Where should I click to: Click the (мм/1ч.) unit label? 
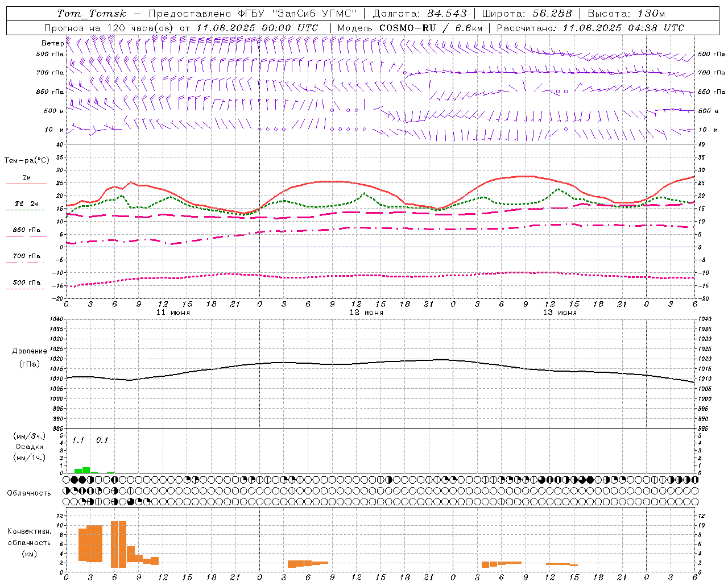pos(29,458)
